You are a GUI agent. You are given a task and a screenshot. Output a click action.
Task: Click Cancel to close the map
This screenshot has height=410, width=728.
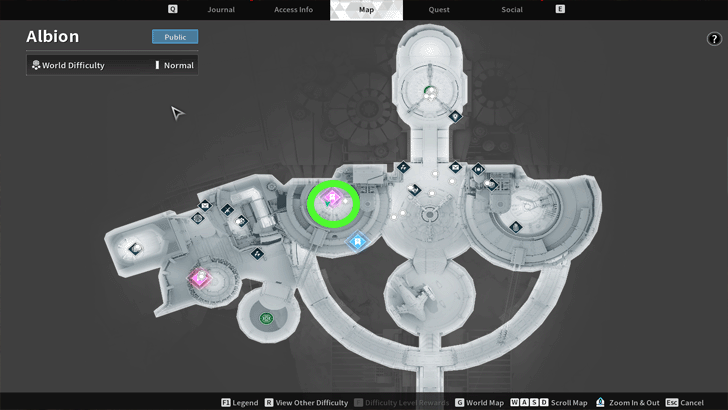pos(685,402)
